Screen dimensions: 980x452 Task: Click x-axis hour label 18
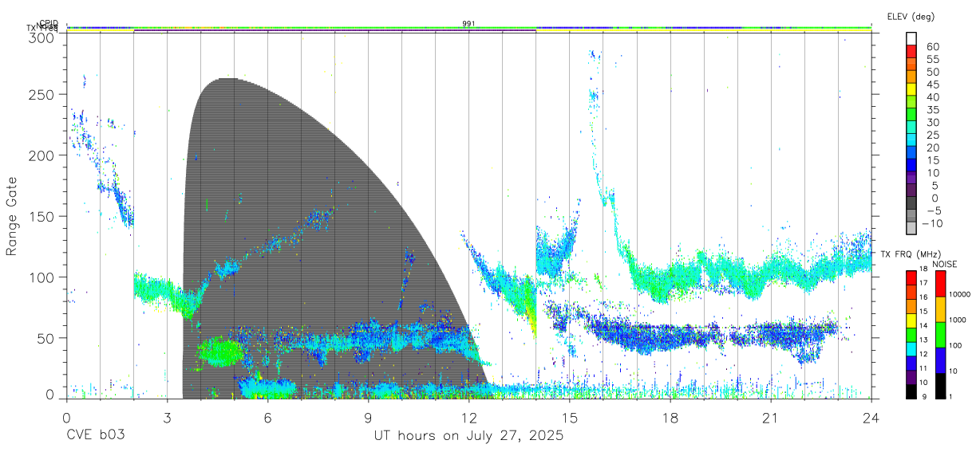(670, 417)
